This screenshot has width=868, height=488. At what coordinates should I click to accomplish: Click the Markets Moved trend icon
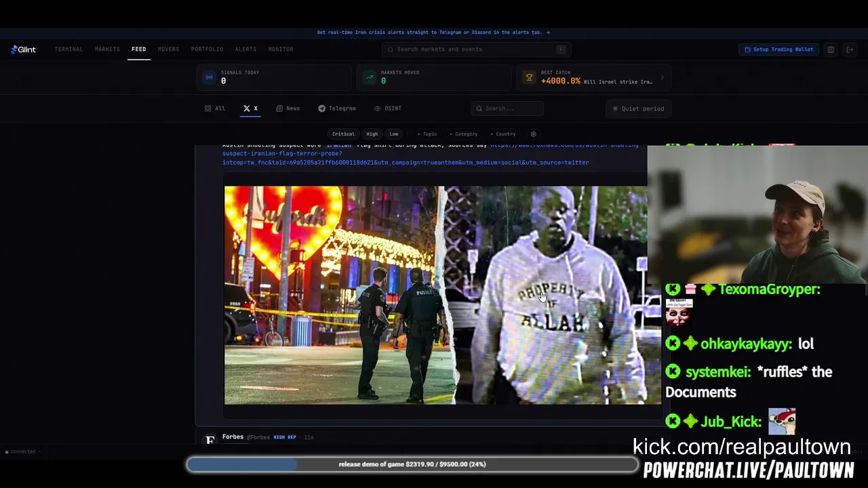click(x=369, y=77)
